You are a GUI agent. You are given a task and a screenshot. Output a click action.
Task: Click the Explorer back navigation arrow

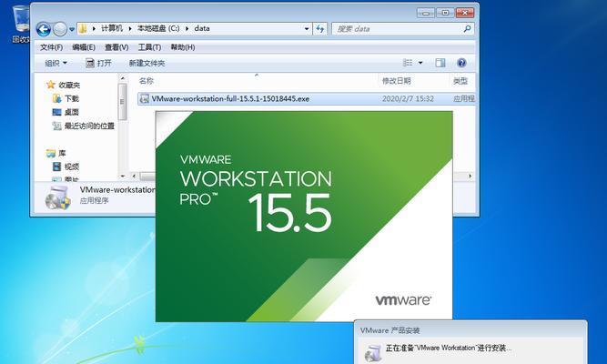pos(44,29)
